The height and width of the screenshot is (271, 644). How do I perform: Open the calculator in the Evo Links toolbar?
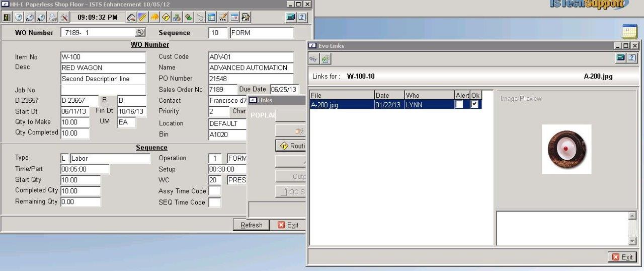tap(621, 58)
